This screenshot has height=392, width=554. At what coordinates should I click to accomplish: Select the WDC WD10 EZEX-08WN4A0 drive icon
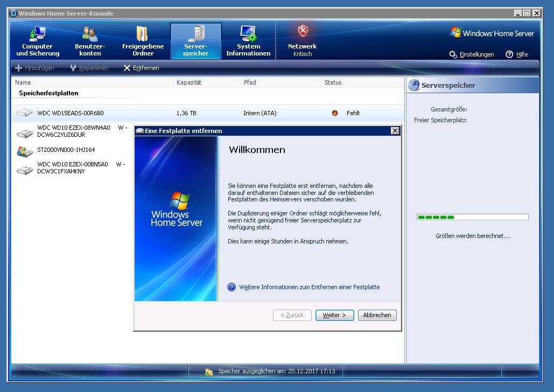(25, 132)
